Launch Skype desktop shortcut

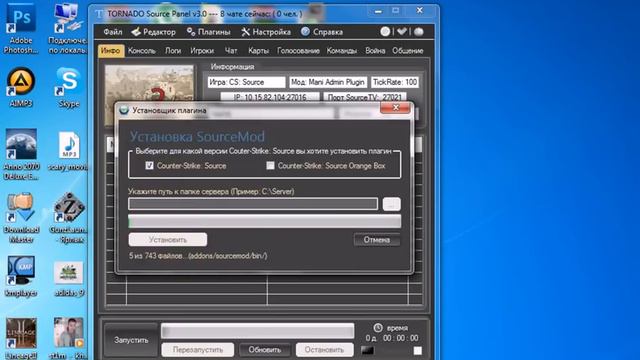coord(69,87)
